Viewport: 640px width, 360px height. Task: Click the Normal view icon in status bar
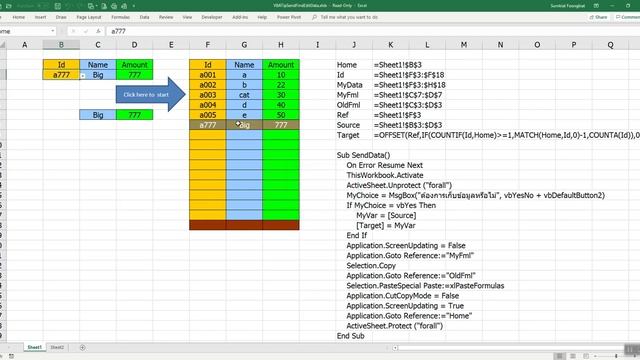pyautogui.click(x=560, y=356)
